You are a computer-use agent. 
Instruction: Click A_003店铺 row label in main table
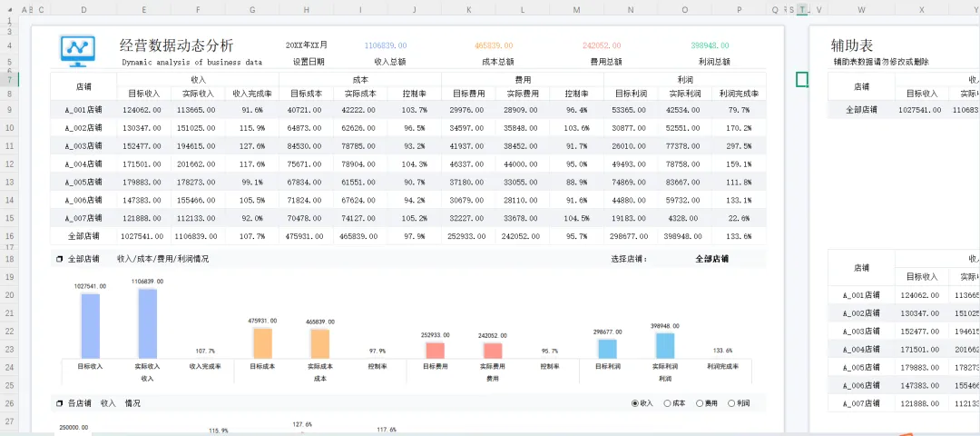pos(83,145)
